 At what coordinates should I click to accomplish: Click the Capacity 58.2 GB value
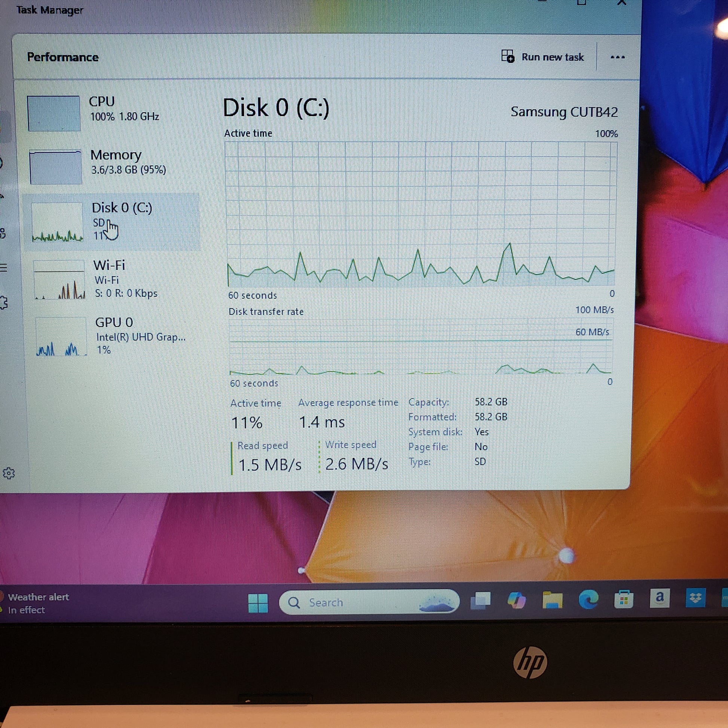(491, 402)
